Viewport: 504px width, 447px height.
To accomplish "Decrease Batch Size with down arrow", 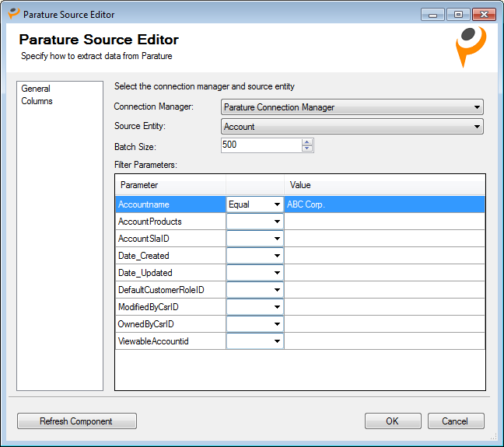I will coord(307,148).
